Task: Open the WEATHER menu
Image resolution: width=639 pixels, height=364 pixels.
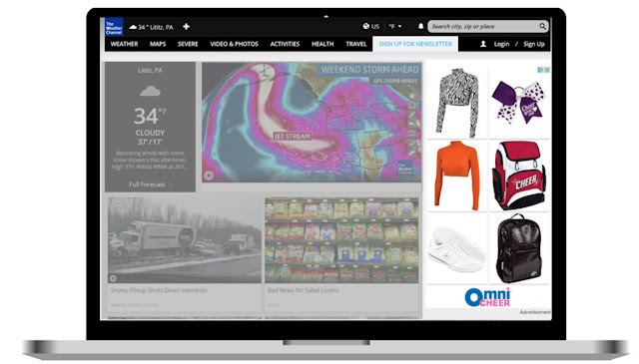Action: pyautogui.click(x=124, y=44)
